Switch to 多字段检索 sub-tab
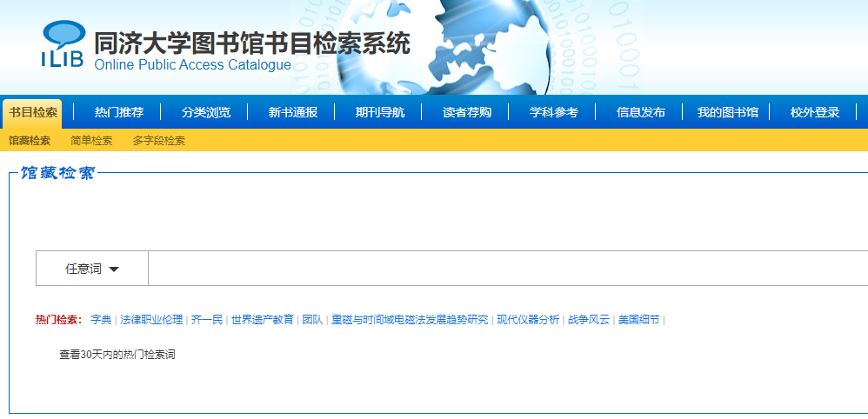The height and width of the screenshot is (419, 868). pyautogui.click(x=159, y=141)
